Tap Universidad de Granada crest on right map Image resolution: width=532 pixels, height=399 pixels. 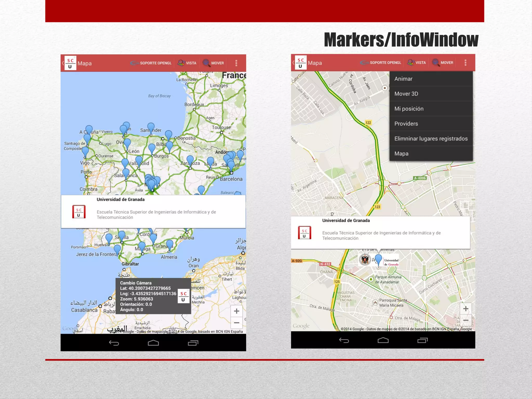365,259
